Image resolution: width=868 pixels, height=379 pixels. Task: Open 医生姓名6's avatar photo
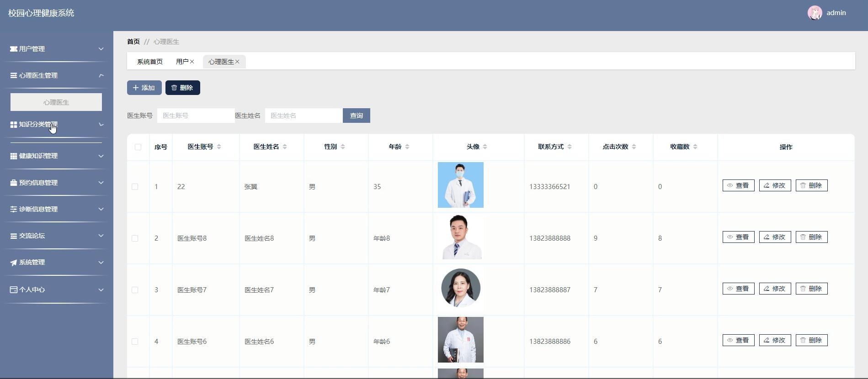click(x=461, y=340)
